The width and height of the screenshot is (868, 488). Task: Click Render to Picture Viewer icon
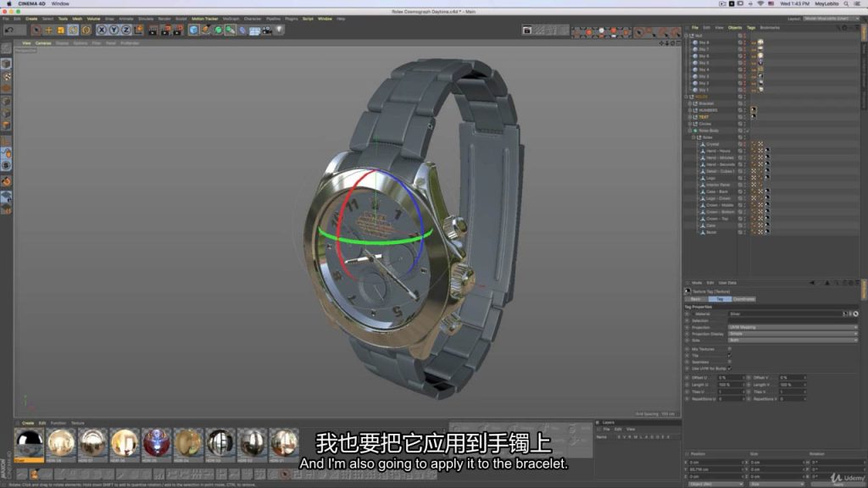click(165, 30)
